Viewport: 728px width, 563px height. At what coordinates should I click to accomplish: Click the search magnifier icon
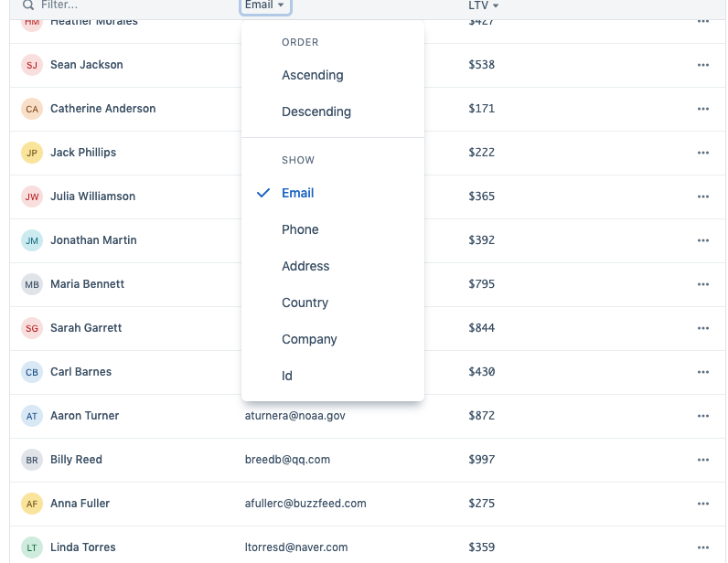coord(28,5)
